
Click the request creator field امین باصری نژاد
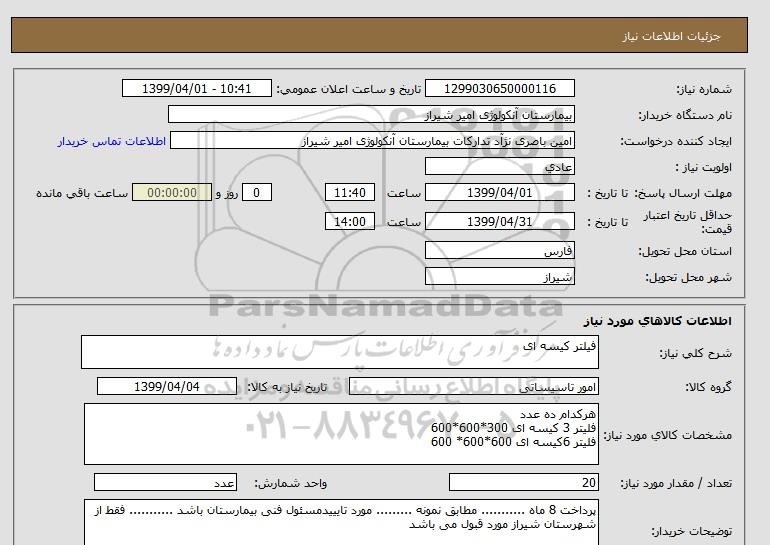[x=372, y=141]
